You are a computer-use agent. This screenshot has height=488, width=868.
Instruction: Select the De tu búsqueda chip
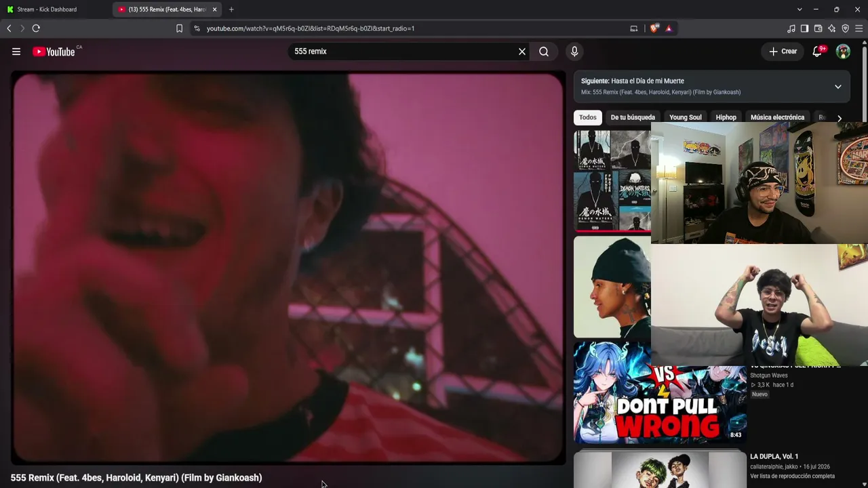coord(633,117)
